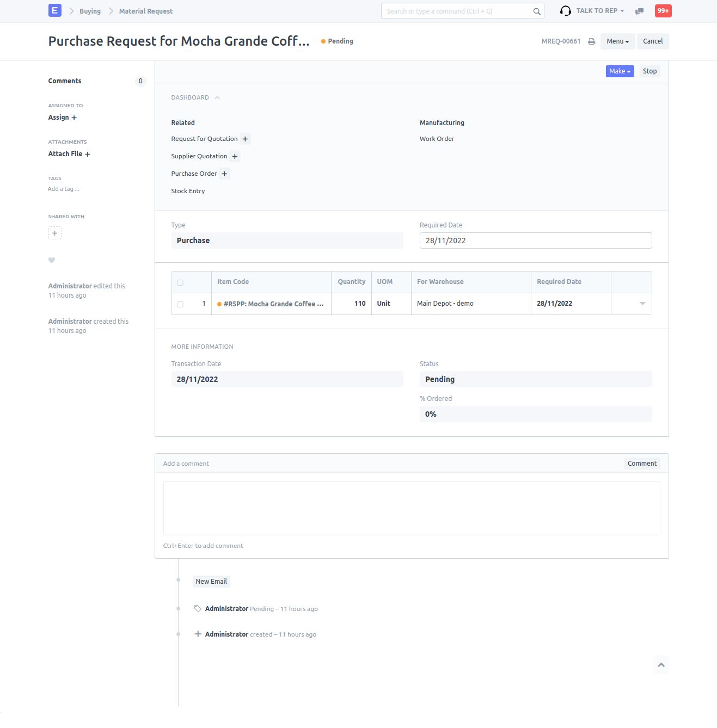Click the print icon next to MREQ-00661

591,41
